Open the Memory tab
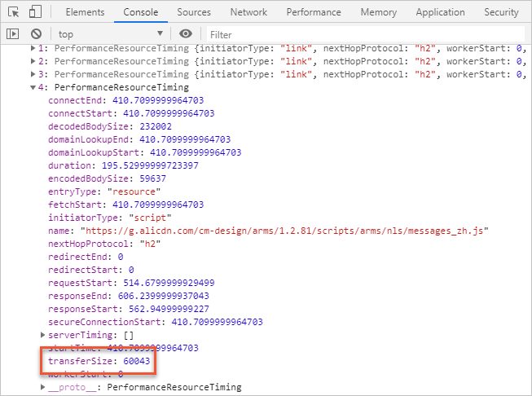Viewport: 532px width, 396px height. point(379,12)
